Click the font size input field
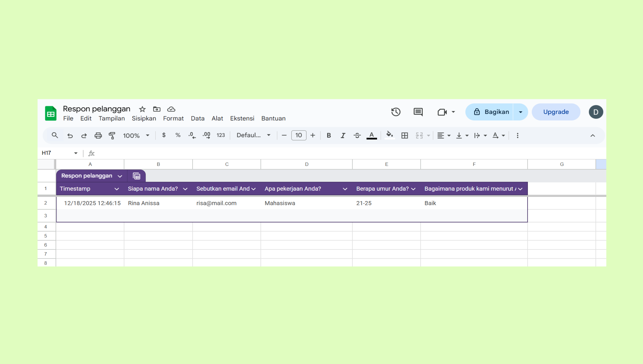 tap(299, 135)
